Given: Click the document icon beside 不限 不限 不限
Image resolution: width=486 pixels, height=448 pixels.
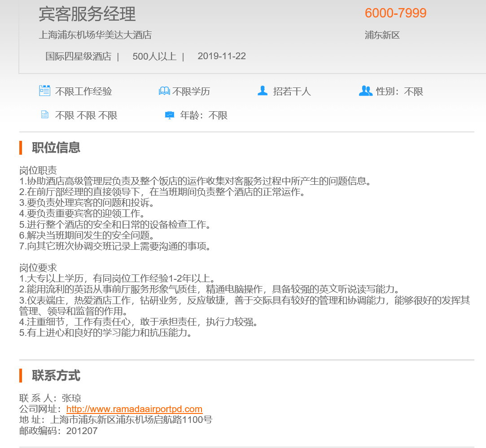Looking at the screenshot, I should point(44,115).
